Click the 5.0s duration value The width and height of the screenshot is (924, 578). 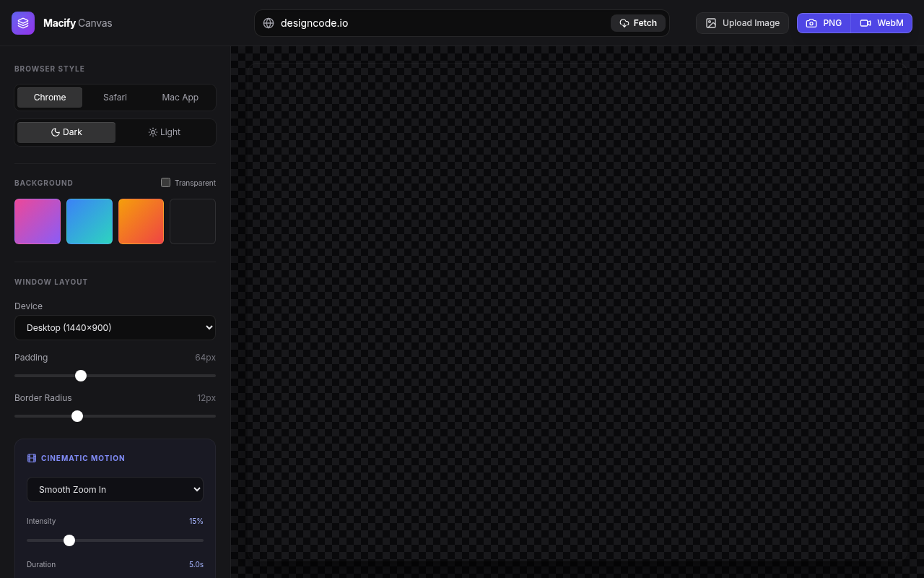(196, 564)
